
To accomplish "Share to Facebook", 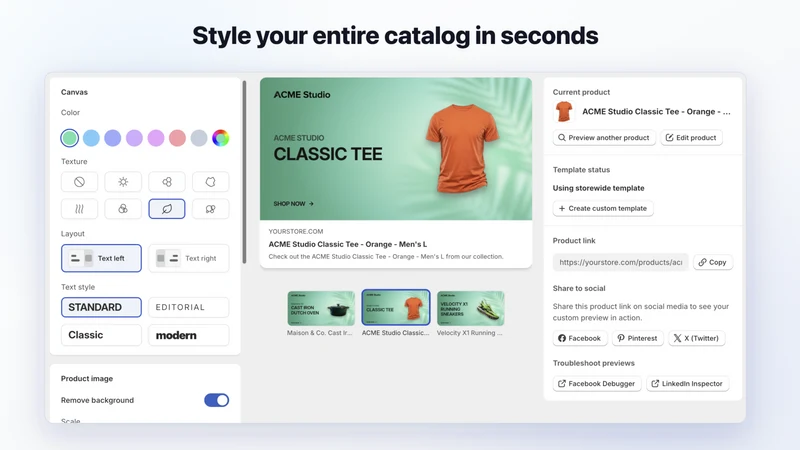I will [x=580, y=338].
